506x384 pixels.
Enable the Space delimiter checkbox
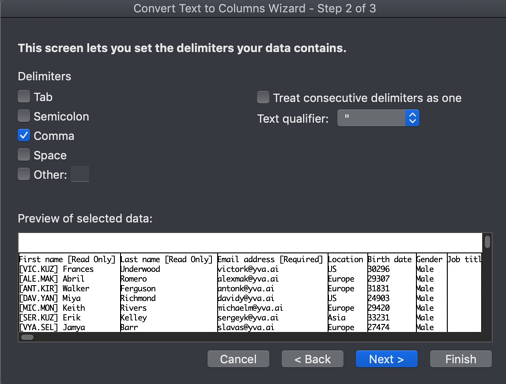coord(24,155)
